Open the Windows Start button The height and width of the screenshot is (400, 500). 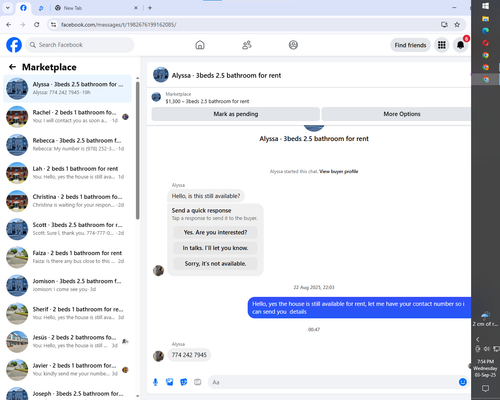coord(486,6)
